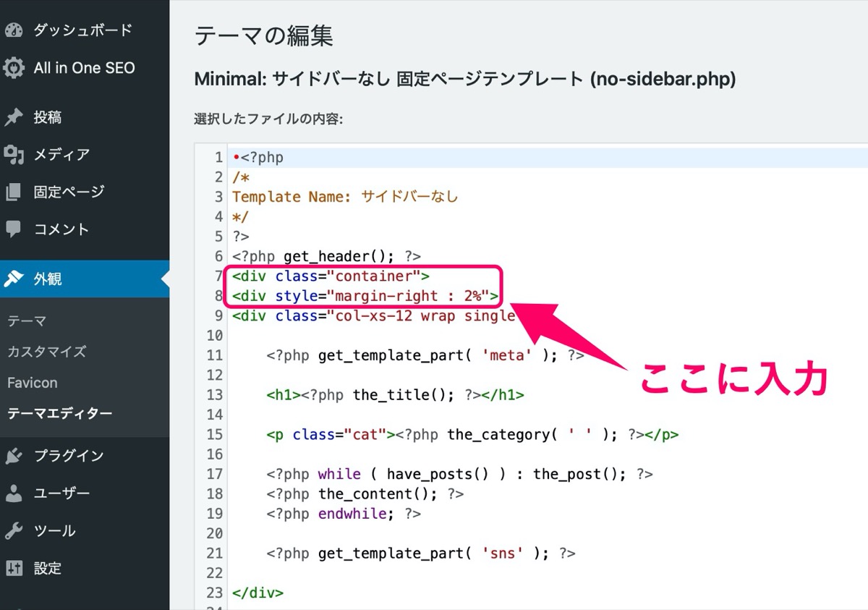The height and width of the screenshot is (610, 868).
Task: Click the closing </div> on line 23
Action: pos(258,593)
